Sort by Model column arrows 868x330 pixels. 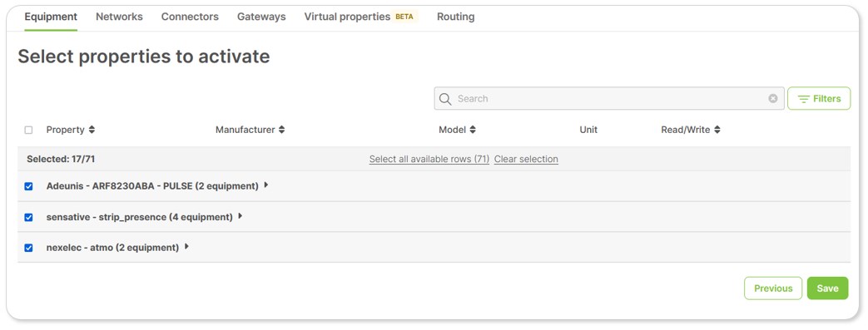473,130
